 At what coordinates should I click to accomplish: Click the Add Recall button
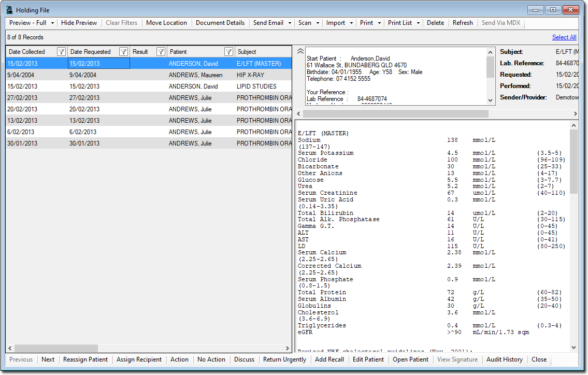click(329, 359)
